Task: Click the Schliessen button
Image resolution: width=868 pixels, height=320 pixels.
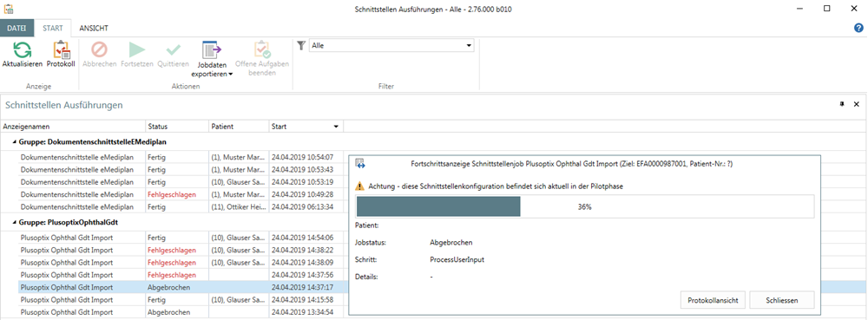Action: pyautogui.click(x=782, y=300)
